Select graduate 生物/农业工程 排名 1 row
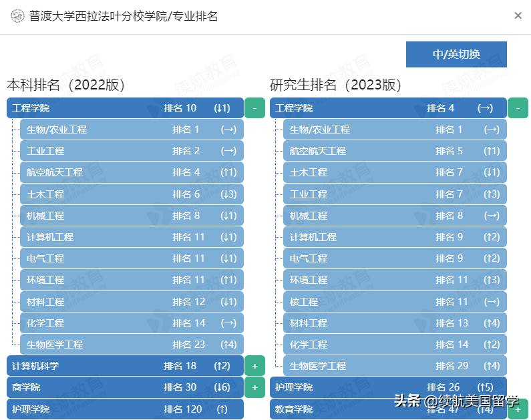Viewport: 531px width, 420px height. (x=395, y=130)
